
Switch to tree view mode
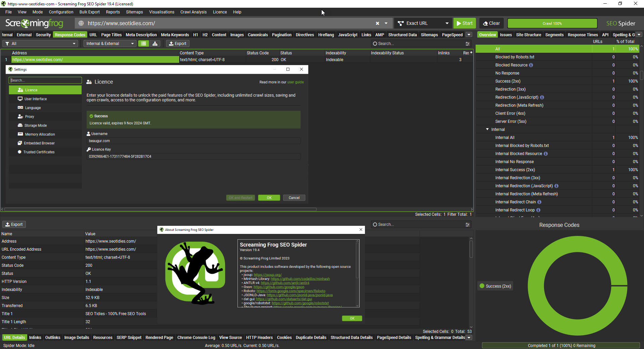(x=155, y=44)
